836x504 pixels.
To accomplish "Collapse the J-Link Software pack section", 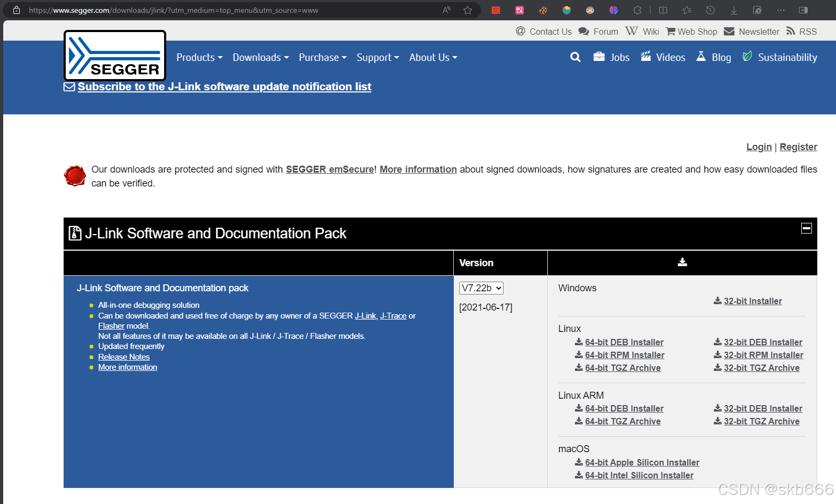I will 807,228.
